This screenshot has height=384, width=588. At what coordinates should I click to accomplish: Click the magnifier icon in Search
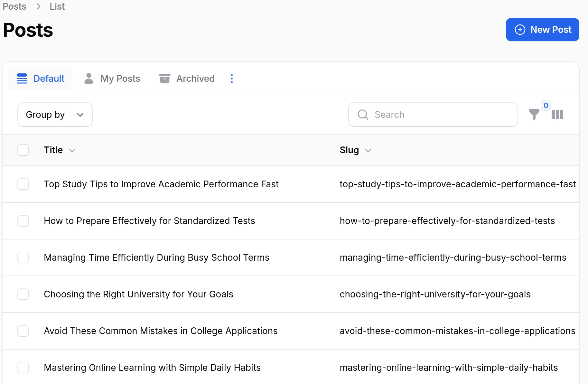coord(363,115)
